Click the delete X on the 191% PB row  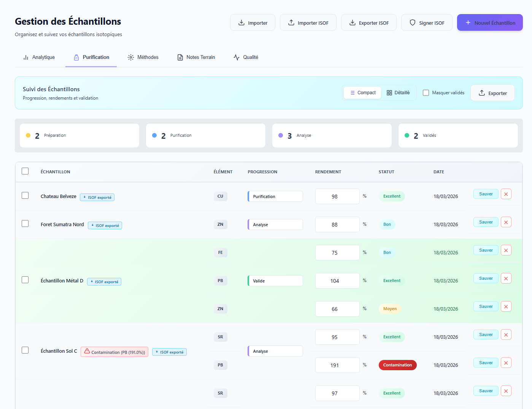(x=506, y=363)
